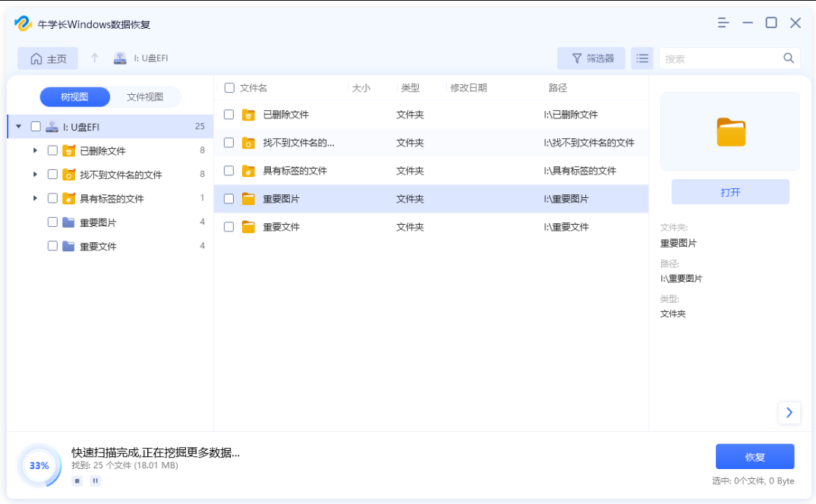The image size is (816, 504).
Task: Check 已删除文件 row in file list
Action: pyautogui.click(x=229, y=115)
